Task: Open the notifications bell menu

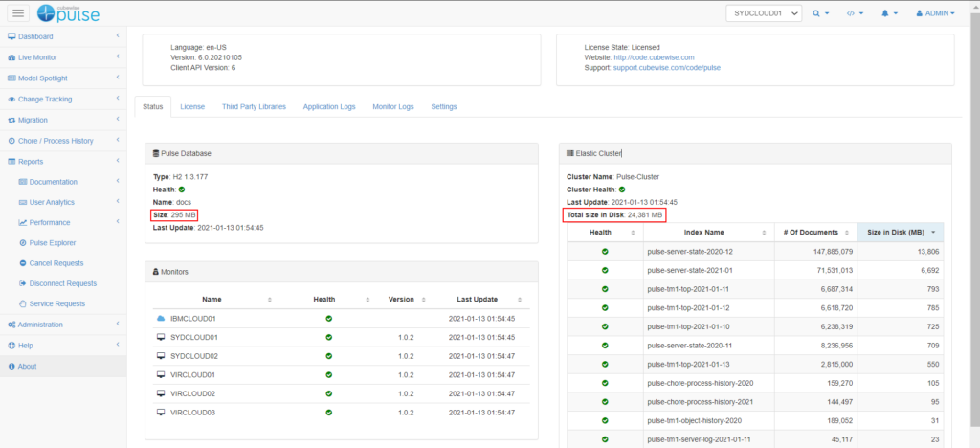Action: click(x=889, y=14)
